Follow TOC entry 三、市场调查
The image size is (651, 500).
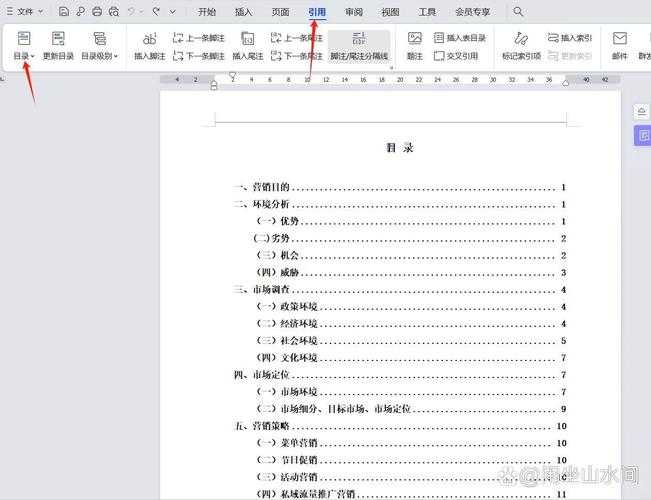pos(400,289)
